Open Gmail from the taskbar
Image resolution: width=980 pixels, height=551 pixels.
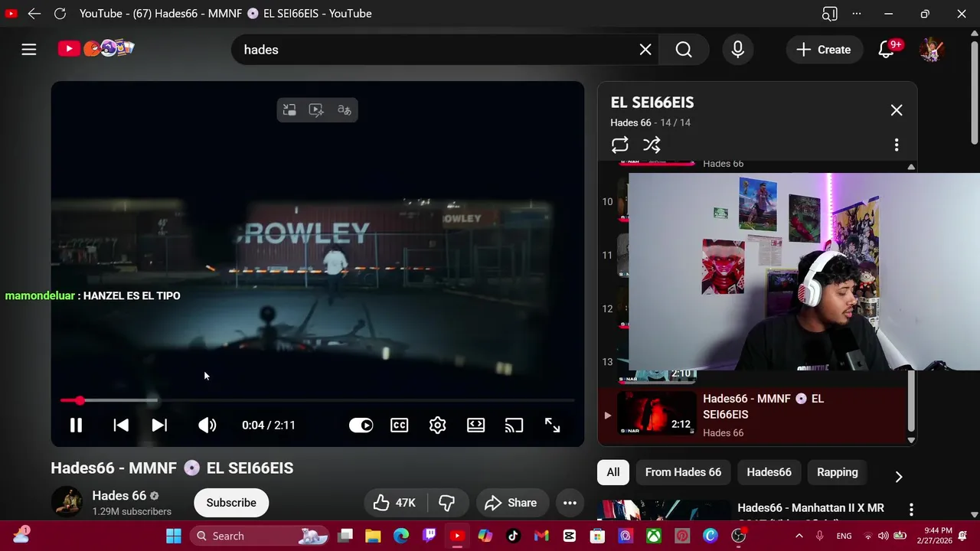pyautogui.click(x=541, y=536)
